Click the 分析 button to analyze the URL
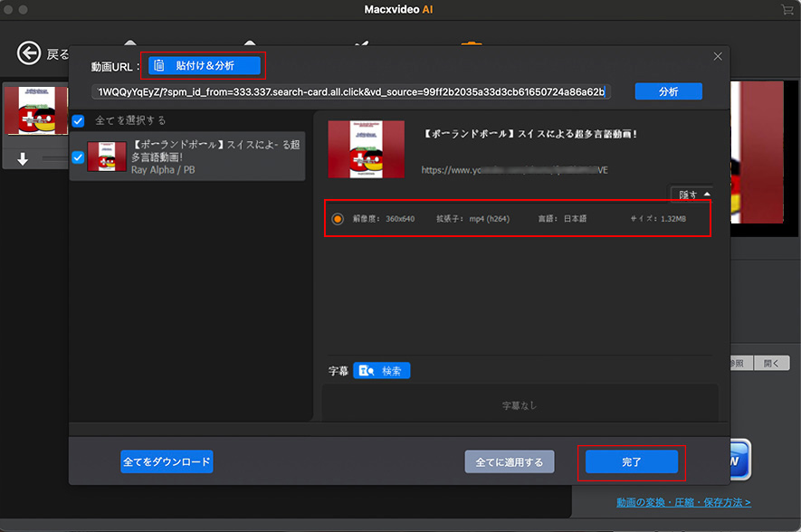Image resolution: width=801 pixels, height=532 pixels. click(x=668, y=91)
